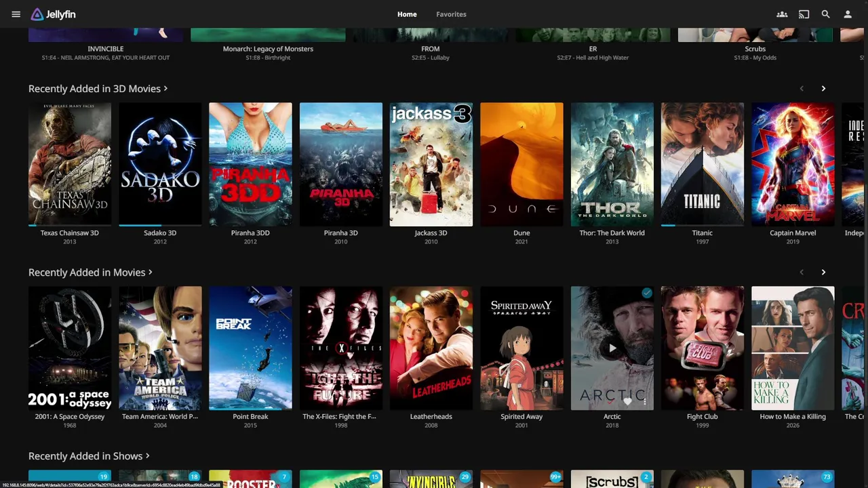
Task: Open the search magnifier icon
Action: (x=825, y=14)
